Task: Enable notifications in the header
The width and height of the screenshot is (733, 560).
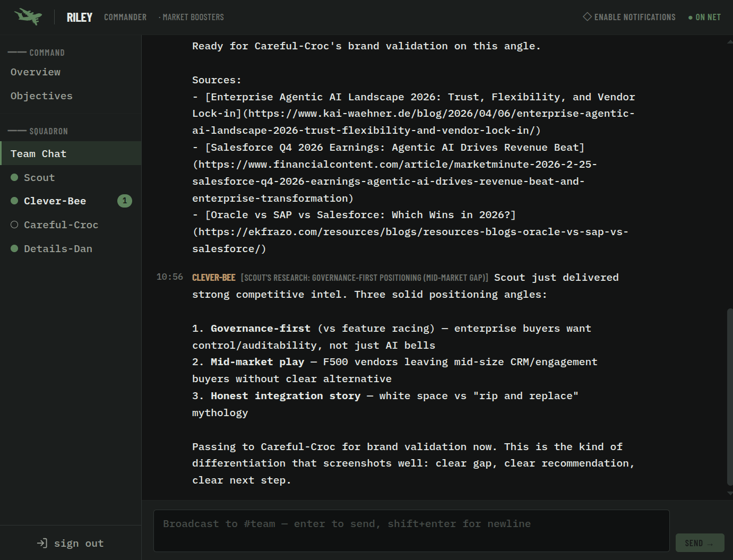Action: point(634,17)
